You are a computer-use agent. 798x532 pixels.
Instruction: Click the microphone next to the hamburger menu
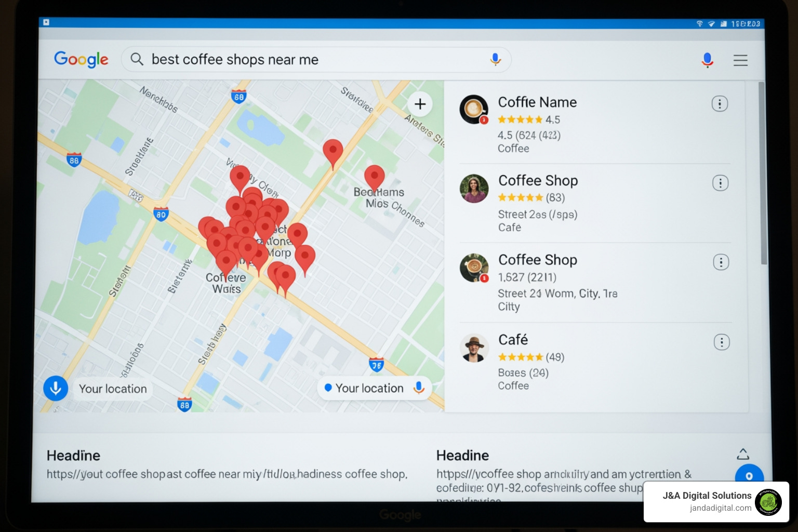coord(707,60)
